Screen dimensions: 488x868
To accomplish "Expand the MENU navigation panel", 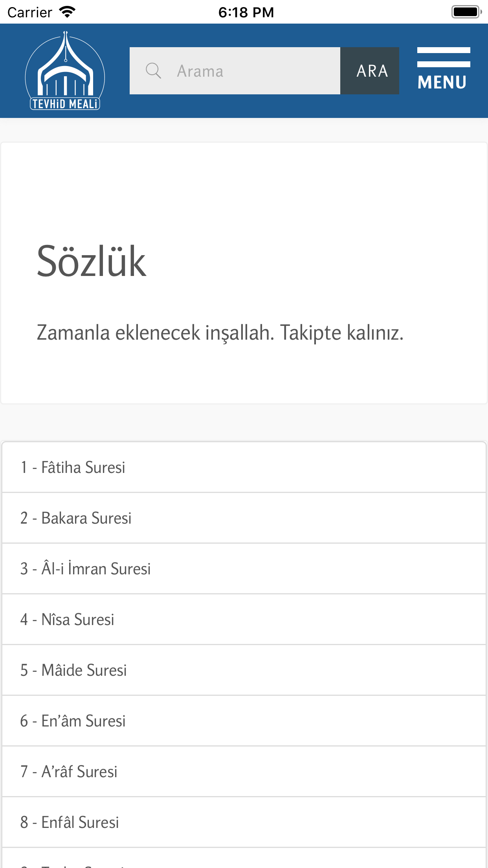I will [443, 71].
